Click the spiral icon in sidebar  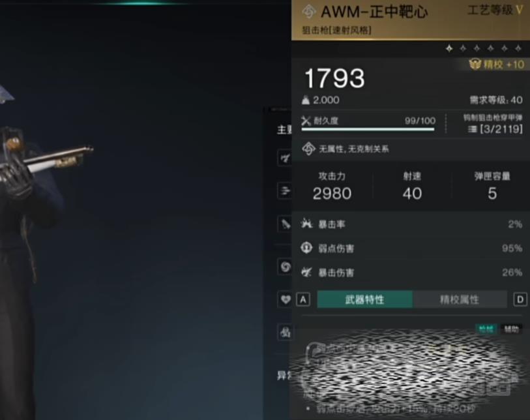click(x=286, y=267)
